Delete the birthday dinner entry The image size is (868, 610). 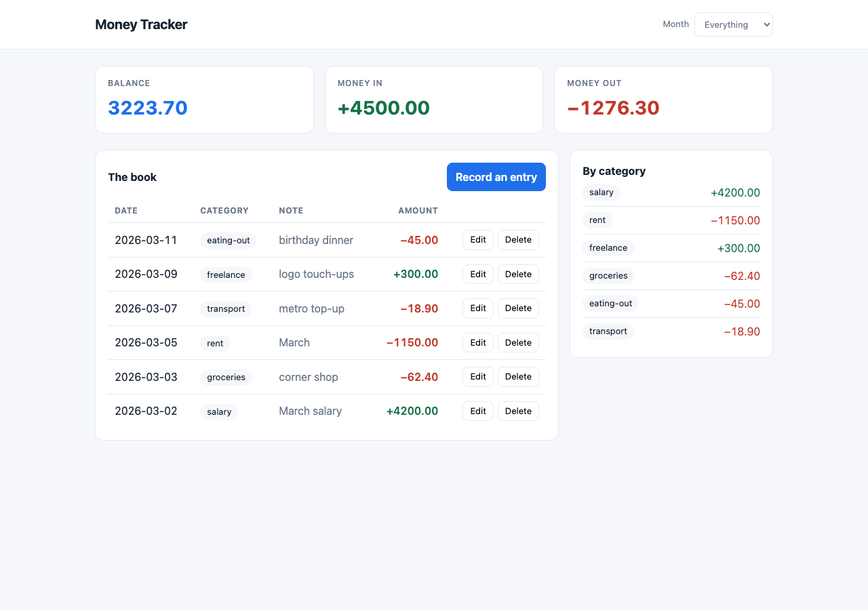coord(518,240)
